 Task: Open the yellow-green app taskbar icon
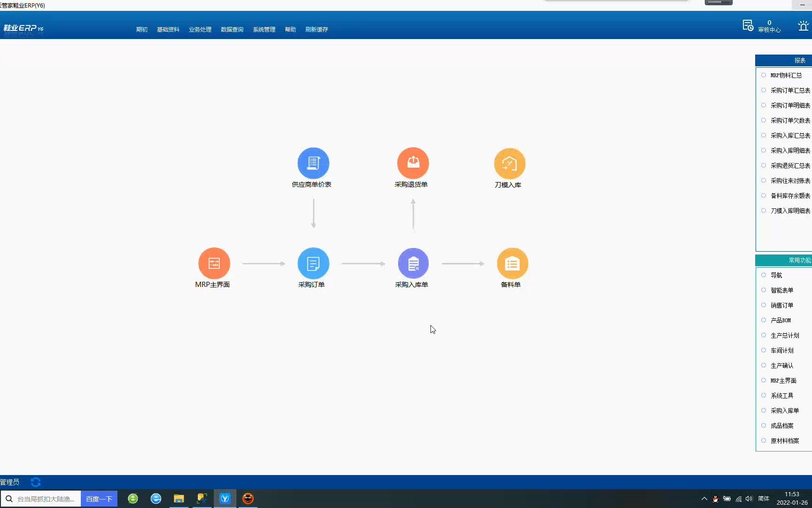pyautogui.click(x=202, y=499)
